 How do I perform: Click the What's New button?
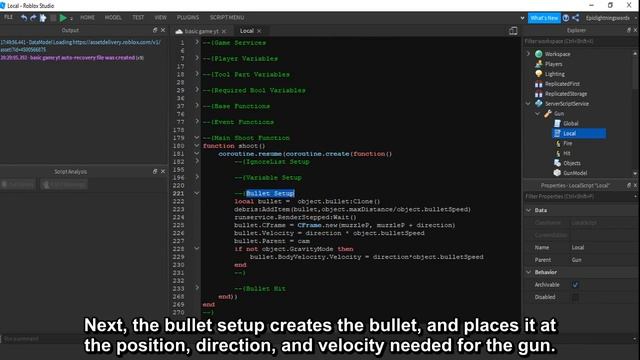tap(544, 18)
